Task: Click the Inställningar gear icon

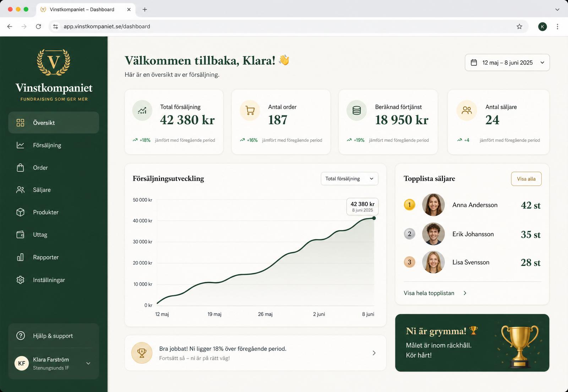Action: 20,280
